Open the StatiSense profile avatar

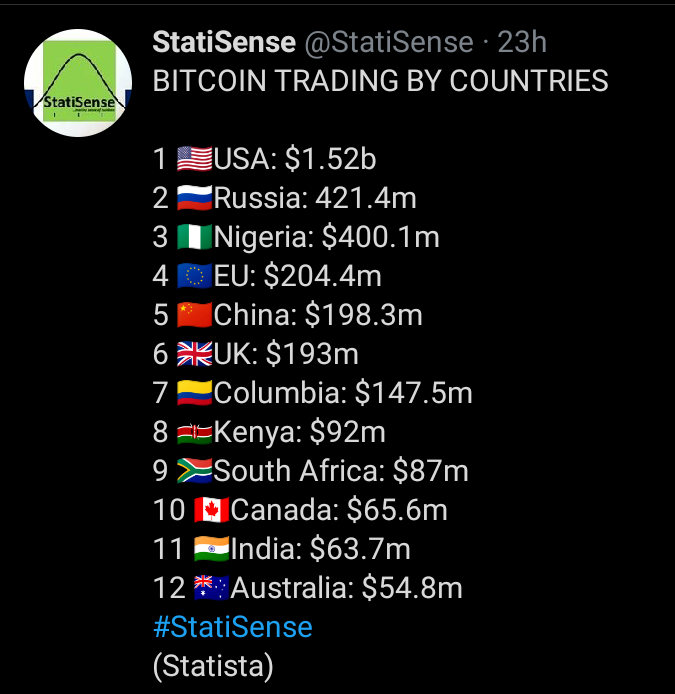pos(78,83)
